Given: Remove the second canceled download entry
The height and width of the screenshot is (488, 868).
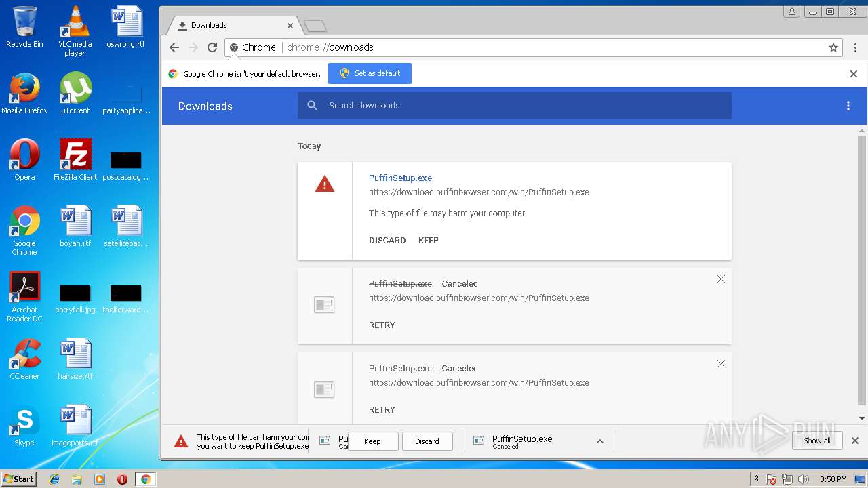Looking at the screenshot, I should (721, 364).
